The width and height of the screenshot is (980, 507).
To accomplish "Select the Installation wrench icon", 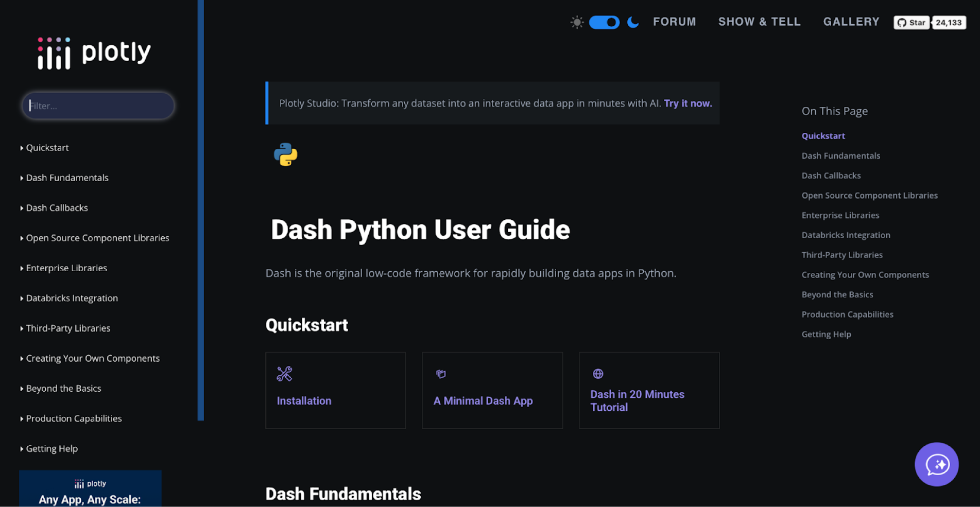I will pyautogui.click(x=284, y=374).
